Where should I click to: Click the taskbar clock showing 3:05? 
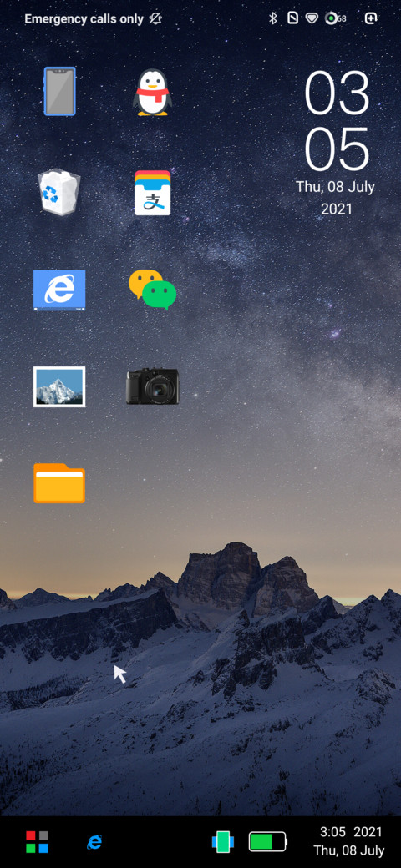332,832
